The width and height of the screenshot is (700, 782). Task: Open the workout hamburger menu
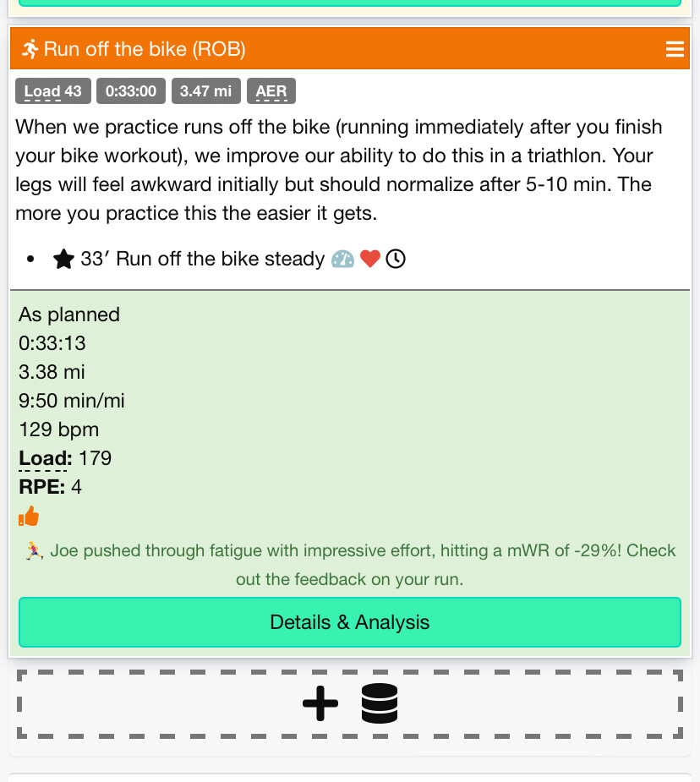(675, 49)
